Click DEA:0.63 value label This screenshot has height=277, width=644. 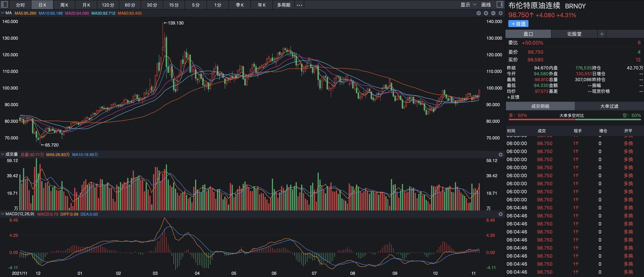point(89,214)
